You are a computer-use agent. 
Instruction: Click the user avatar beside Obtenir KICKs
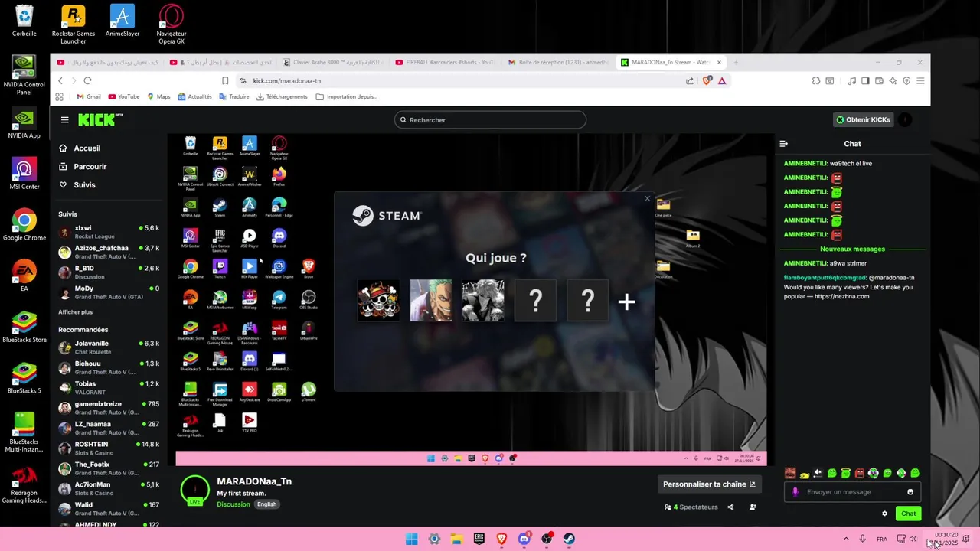(x=905, y=119)
